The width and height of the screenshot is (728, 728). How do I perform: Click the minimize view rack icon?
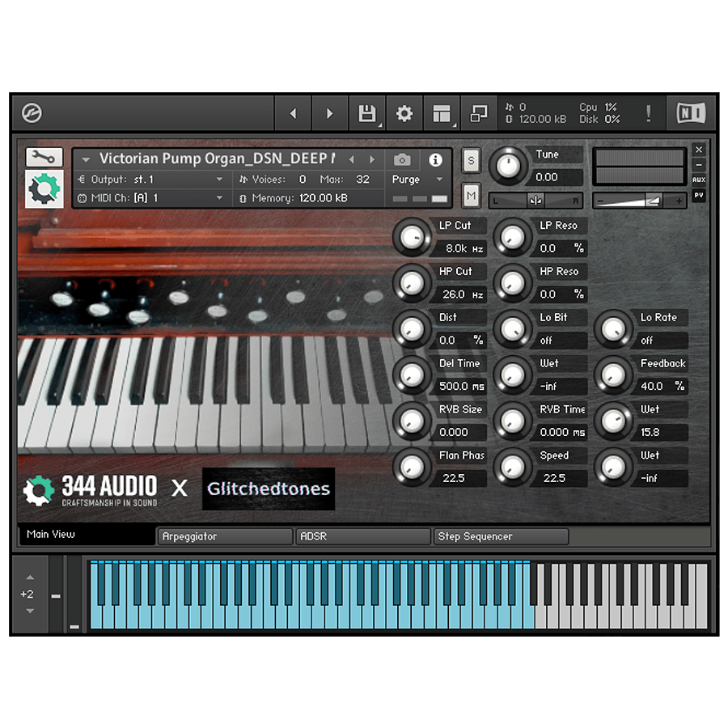(479, 113)
